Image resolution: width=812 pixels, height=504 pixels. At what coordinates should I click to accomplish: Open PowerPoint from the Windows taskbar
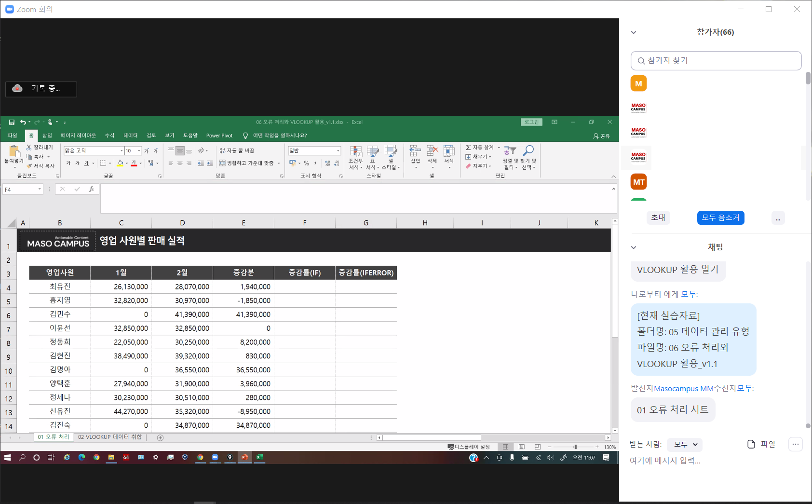[244, 457]
